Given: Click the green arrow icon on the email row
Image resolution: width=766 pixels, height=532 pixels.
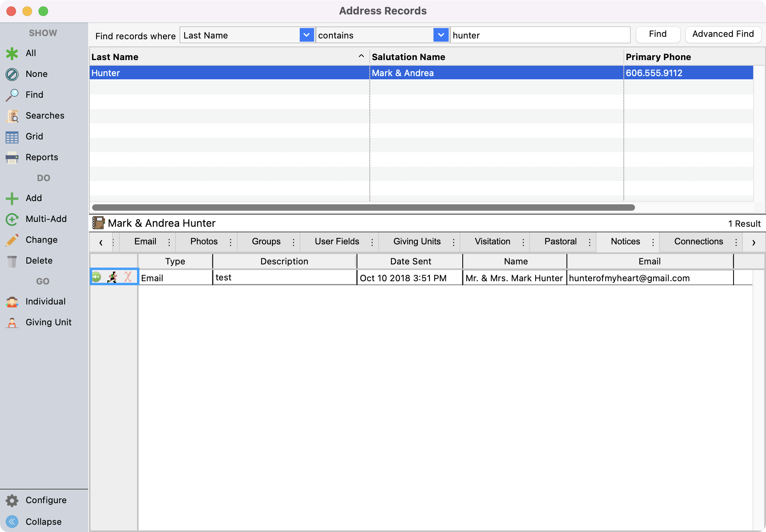Looking at the screenshot, I should point(97,277).
